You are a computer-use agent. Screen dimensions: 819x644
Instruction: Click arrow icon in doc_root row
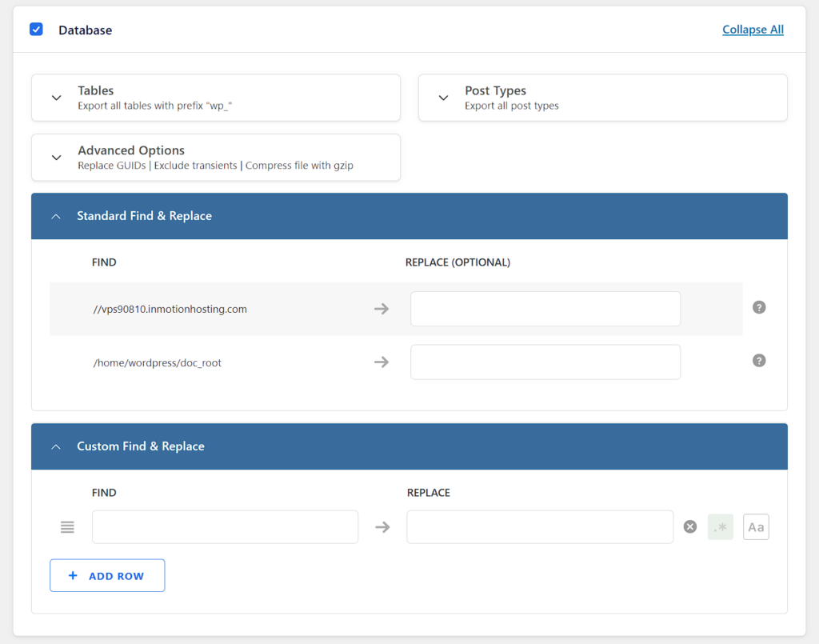click(x=382, y=362)
